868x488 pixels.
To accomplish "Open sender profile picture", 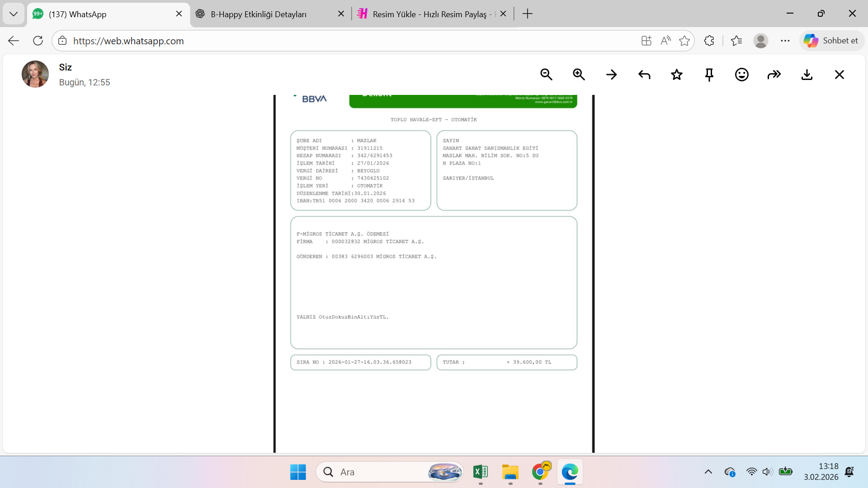I will click(x=35, y=74).
